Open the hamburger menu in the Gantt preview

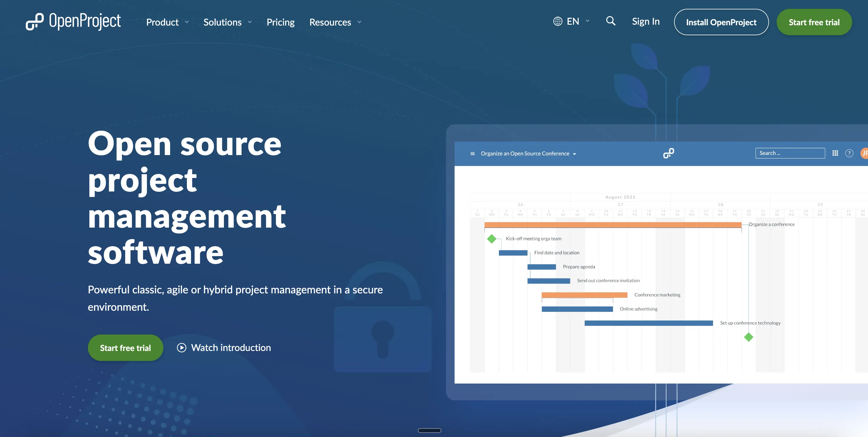[x=472, y=154]
